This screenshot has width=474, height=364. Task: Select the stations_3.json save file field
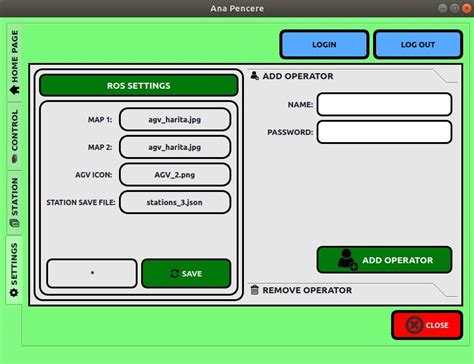[175, 202]
